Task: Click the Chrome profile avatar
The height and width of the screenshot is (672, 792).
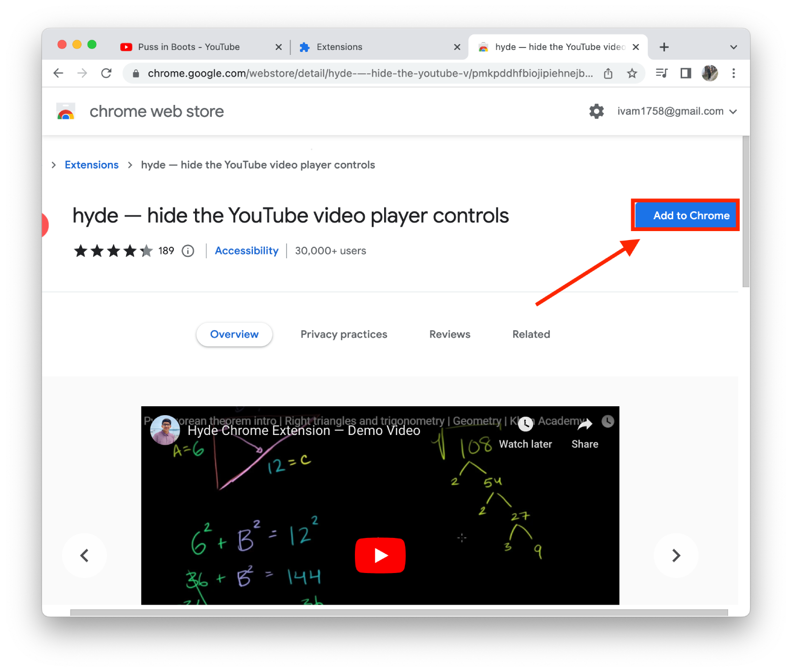Action: click(709, 73)
